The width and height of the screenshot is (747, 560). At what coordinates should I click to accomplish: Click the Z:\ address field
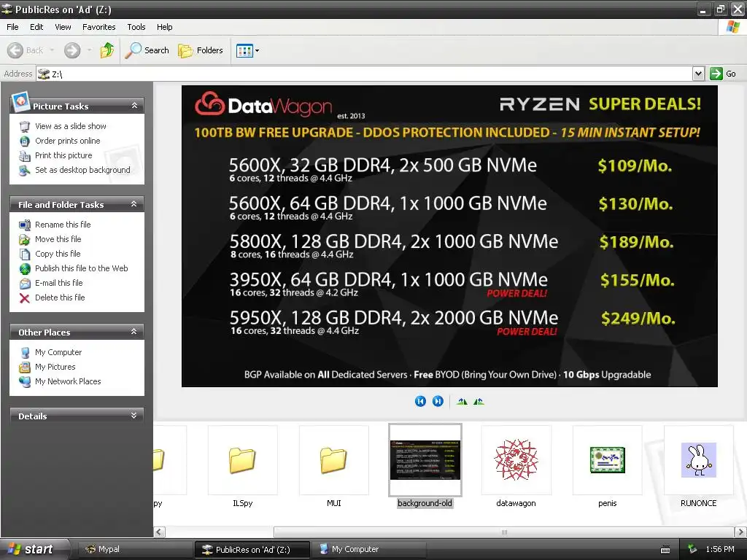[x=365, y=74]
